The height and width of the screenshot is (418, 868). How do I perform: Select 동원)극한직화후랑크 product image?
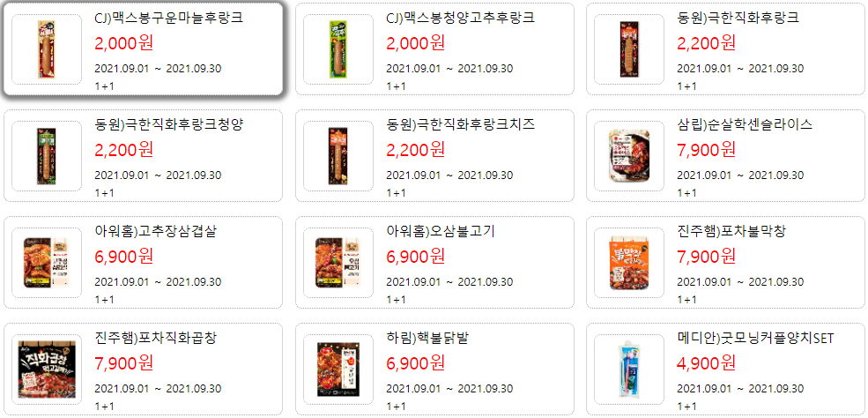(629, 49)
